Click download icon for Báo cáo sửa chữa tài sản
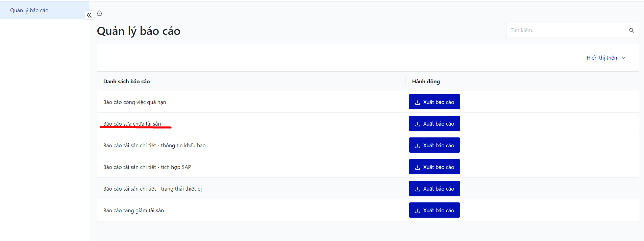This screenshot has width=644, height=241. pos(418,124)
